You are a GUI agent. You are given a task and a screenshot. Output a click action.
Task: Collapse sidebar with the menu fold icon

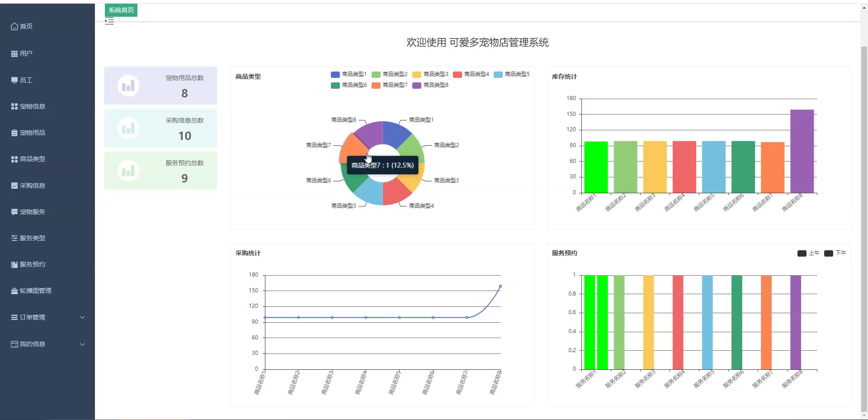(109, 21)
